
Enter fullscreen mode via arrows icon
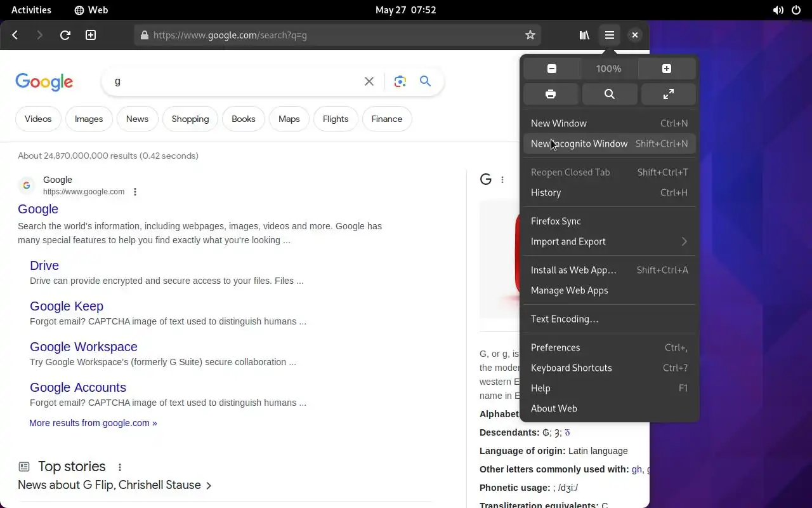[x=669, y=94]
